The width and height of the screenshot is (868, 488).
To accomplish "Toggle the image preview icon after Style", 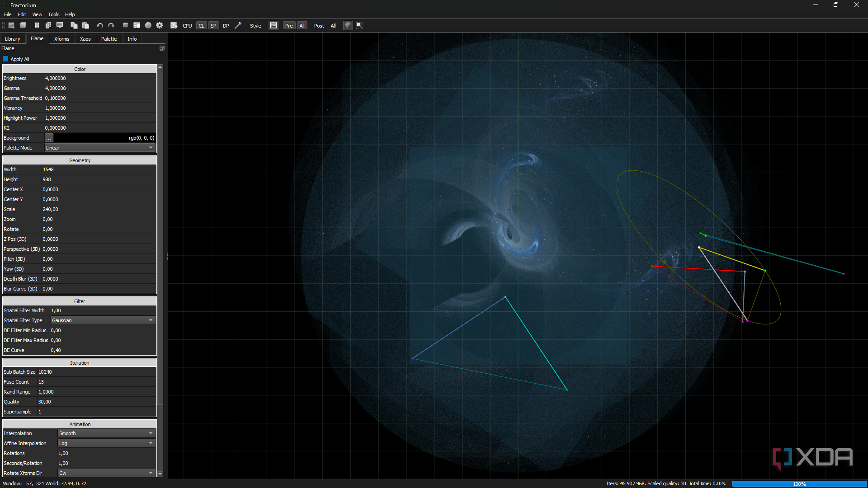I will pyautogui.click(x=274, y=26).
